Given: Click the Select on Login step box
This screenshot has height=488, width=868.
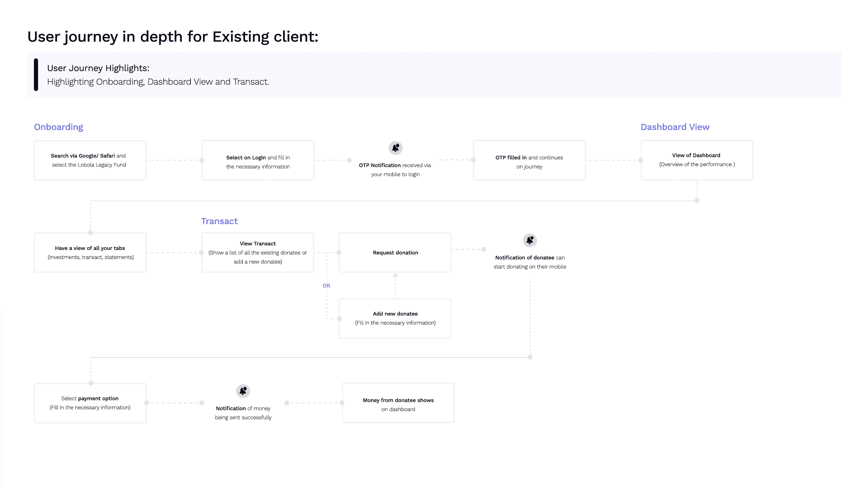Looking at the screenshot, I should [258, 160].
